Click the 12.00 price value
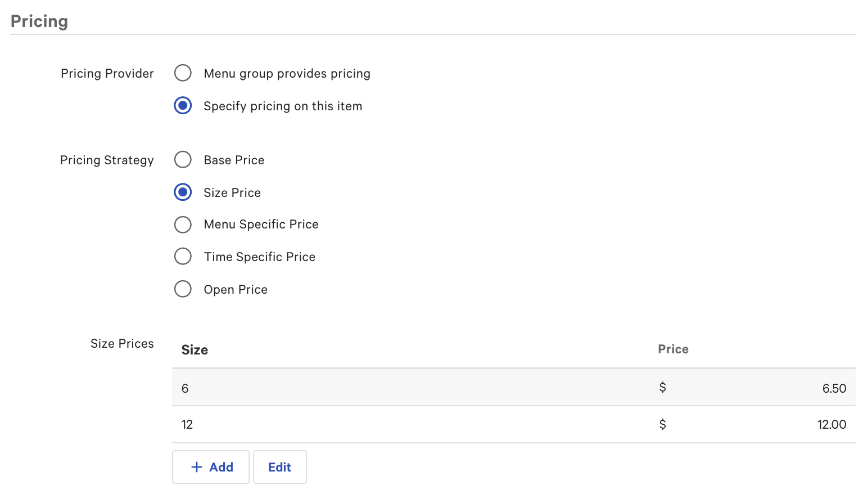Viewport: 868px width, 494px height. [x=832, y=424]
